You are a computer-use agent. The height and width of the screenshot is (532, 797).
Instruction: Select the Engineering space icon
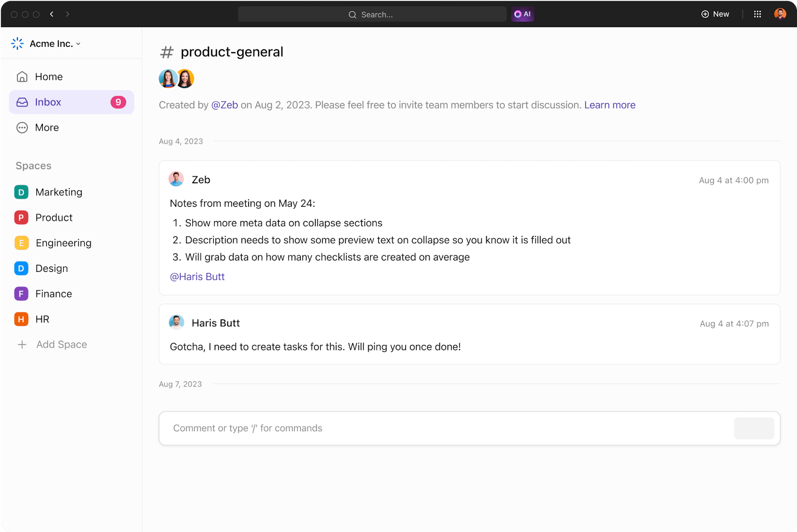pyautogui.click(x=21, y=243)
